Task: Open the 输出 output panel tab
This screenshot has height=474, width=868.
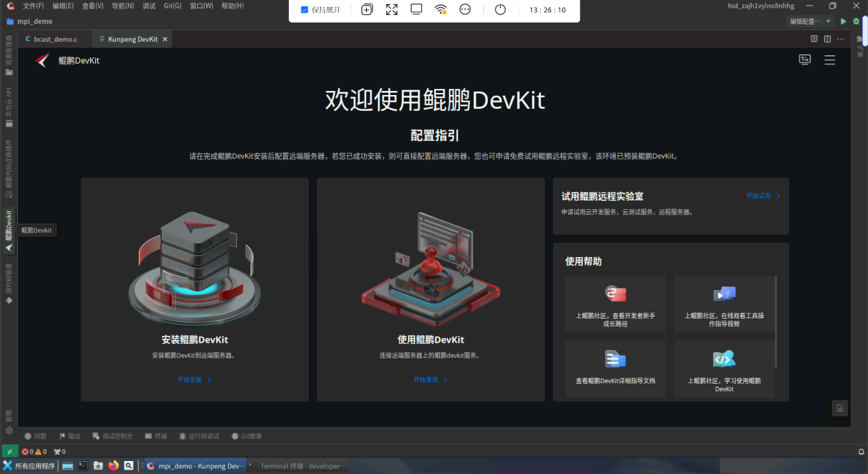Action: point(70,436)
